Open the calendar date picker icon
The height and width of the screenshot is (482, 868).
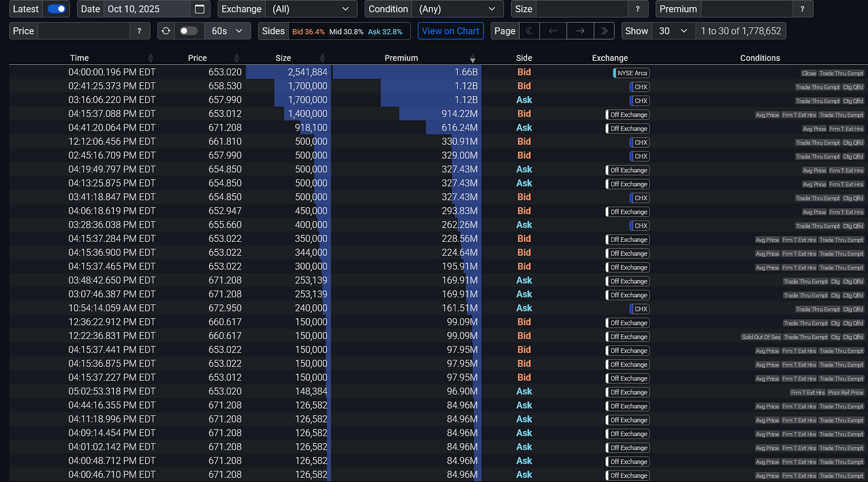click(200, 9)
